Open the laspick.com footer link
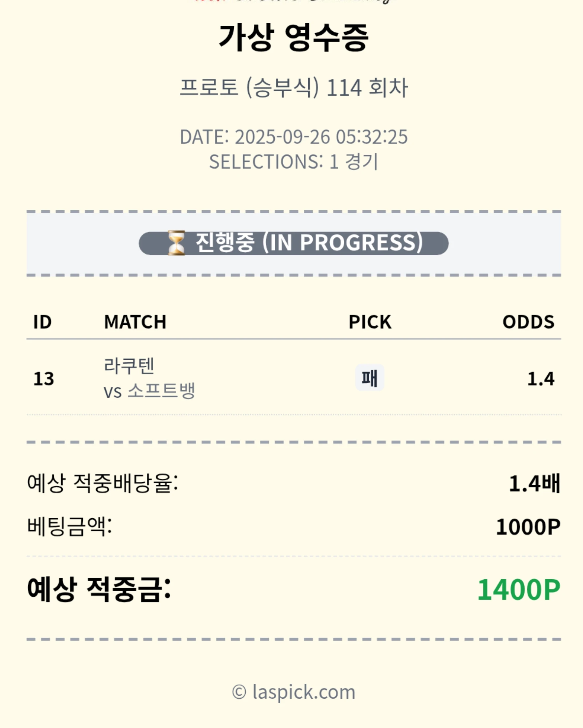The image size is (583, 728). 293,692
